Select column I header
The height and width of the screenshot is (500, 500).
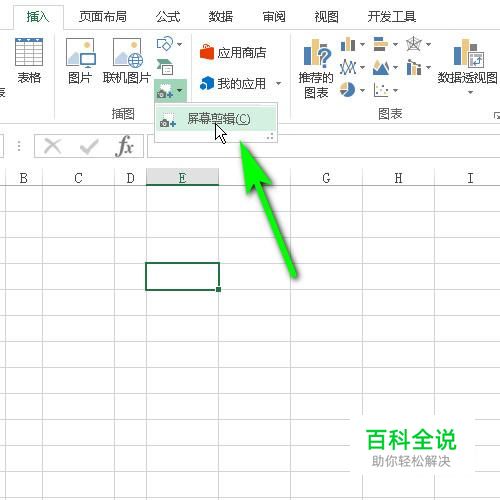tap(470, 178)
